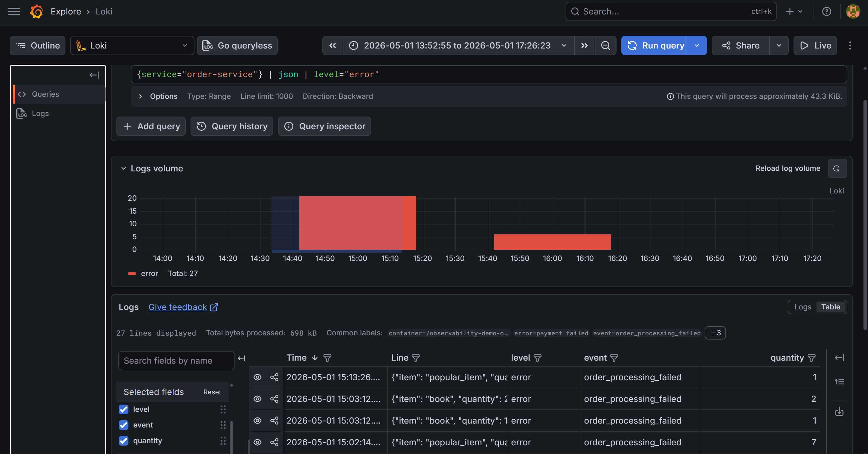Collapse the Logs volume panel

click(123, 168)
